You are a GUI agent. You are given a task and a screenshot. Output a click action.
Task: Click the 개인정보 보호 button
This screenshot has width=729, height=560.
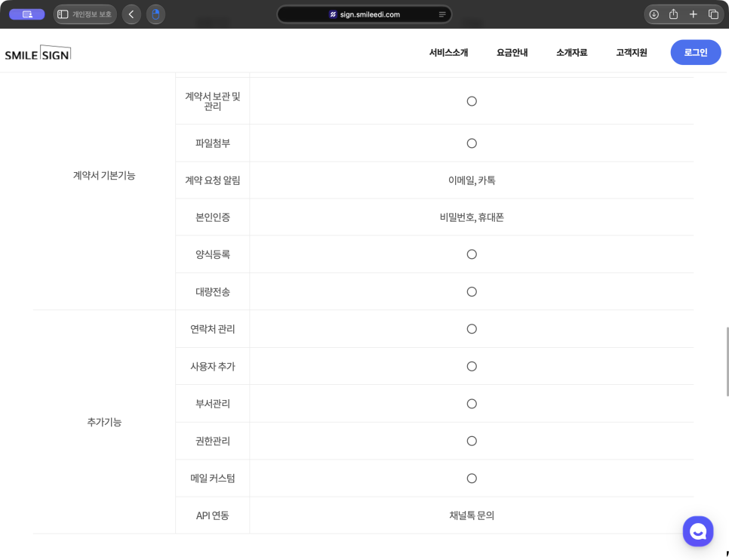85,14
